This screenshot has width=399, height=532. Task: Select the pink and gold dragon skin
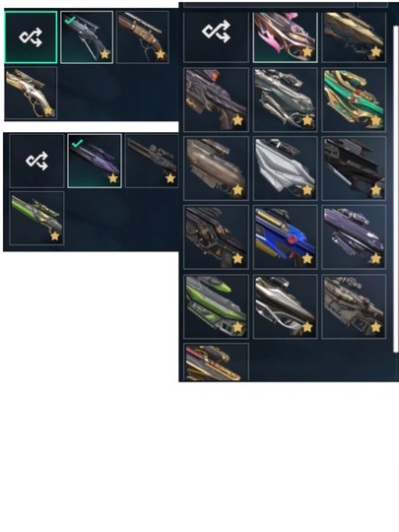point(285,37)
